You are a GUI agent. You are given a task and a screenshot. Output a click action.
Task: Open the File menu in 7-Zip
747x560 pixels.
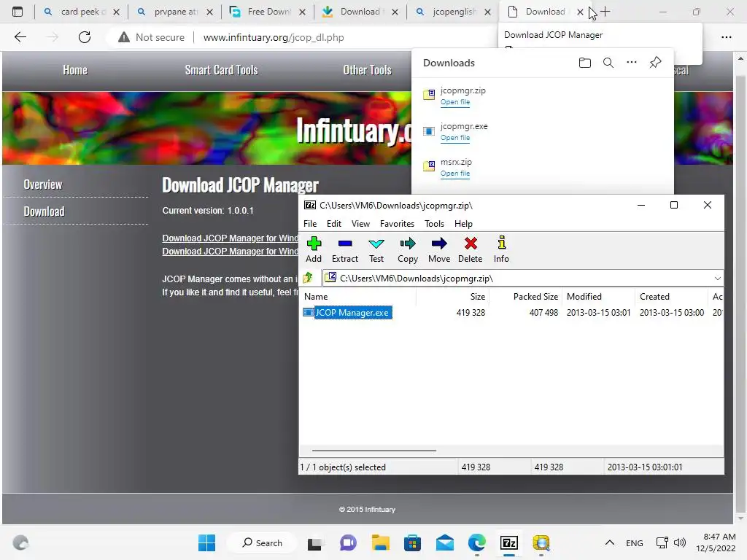click(x=310, y=224)
